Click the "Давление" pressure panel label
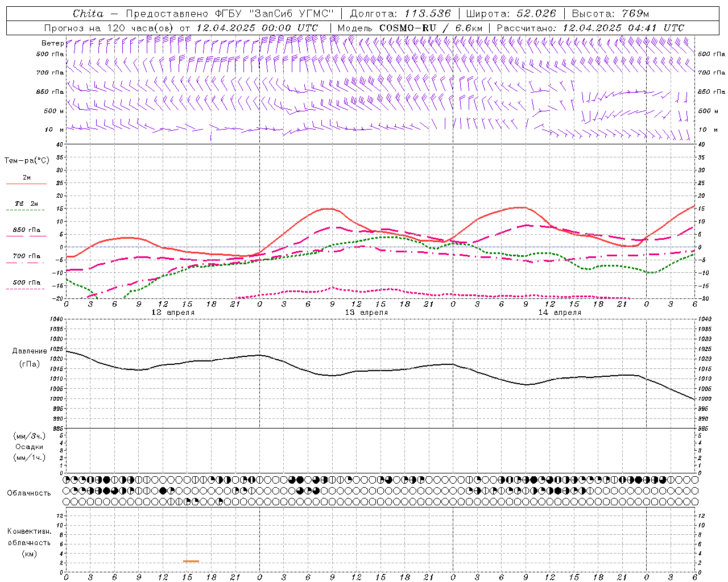The width and height of the screenshot is (728, 582). [x=30, y=351]
